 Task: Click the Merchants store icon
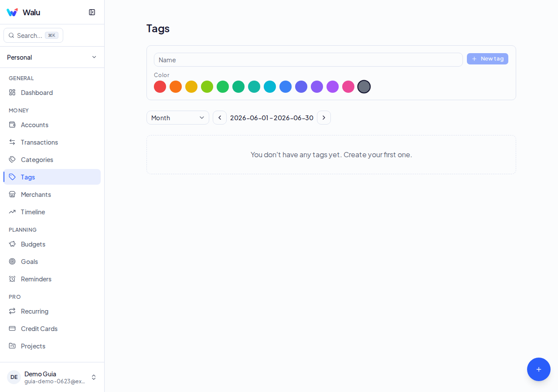12,194
